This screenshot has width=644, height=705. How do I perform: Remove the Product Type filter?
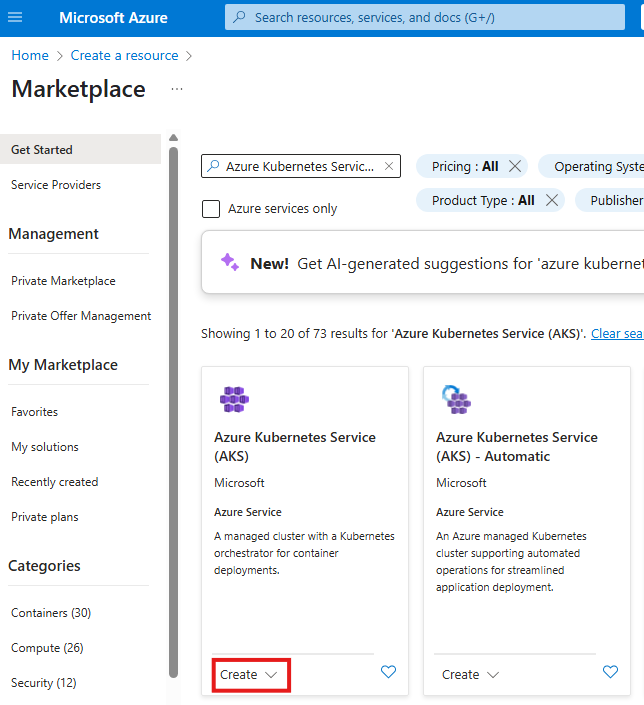tap(552, 200)
